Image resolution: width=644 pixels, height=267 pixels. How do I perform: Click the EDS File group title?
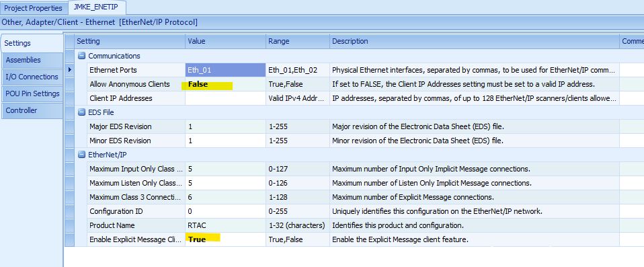click(x=101, y=112)
